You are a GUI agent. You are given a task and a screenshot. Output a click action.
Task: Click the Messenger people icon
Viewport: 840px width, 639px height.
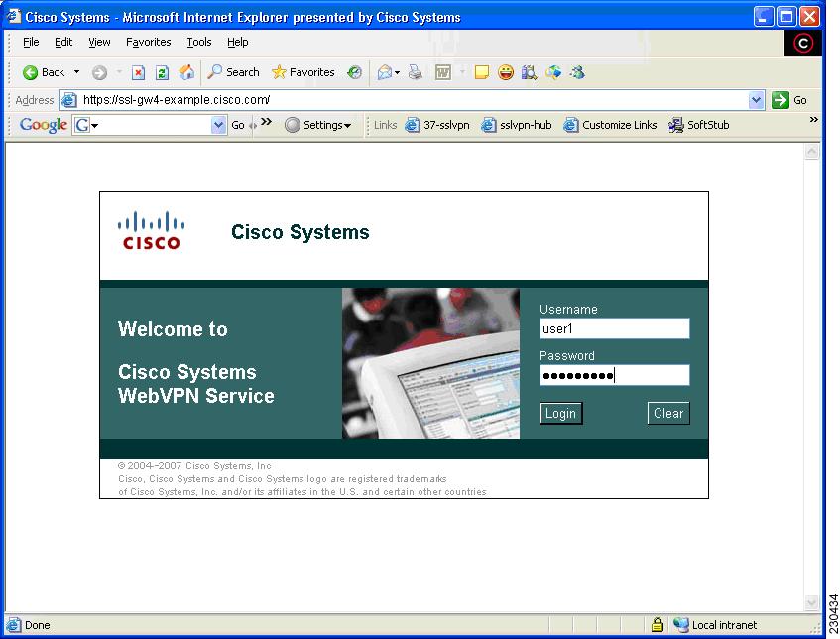(577, 72)
